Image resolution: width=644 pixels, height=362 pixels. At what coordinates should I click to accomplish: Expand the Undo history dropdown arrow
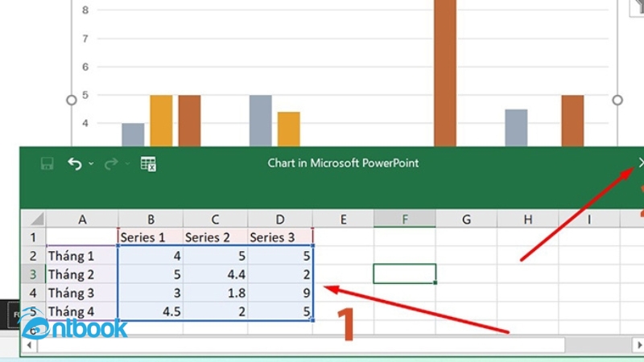coord(91,164)
